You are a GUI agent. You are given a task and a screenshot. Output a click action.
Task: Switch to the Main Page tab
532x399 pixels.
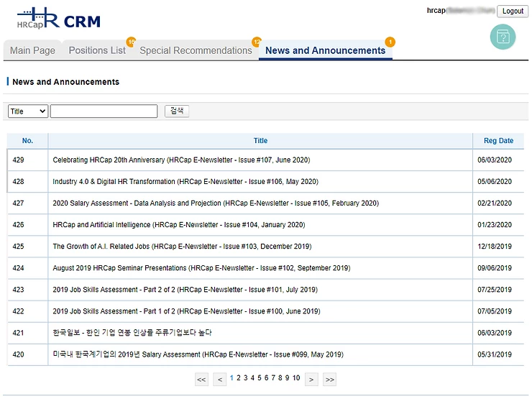pos(32,50)
